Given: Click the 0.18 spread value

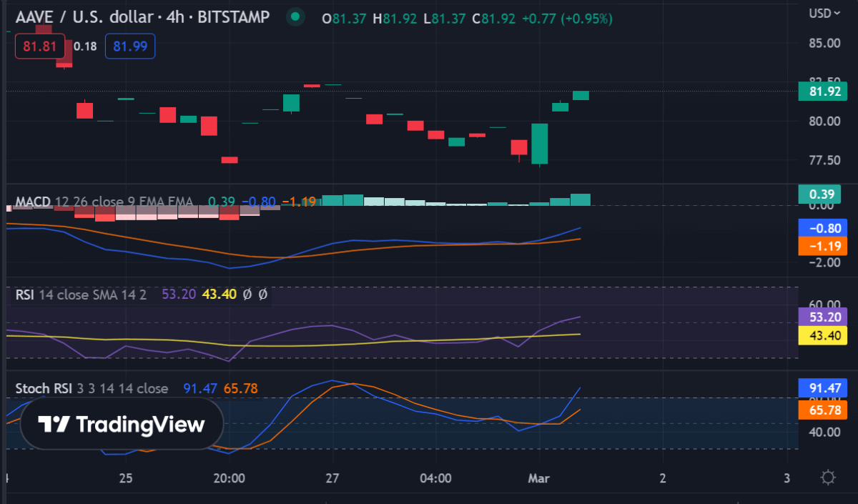Looking at the screenshot, I should 85,46.
